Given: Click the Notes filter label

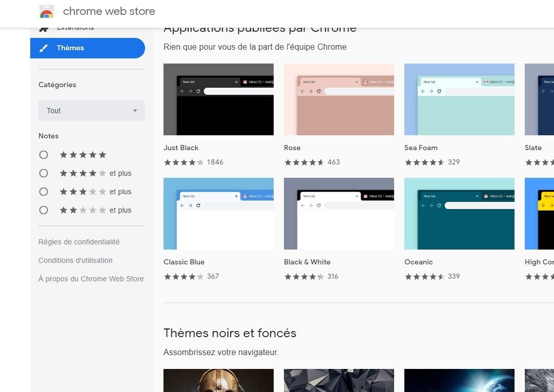Looking at the screenshot, I should click(x=48, y=136).
